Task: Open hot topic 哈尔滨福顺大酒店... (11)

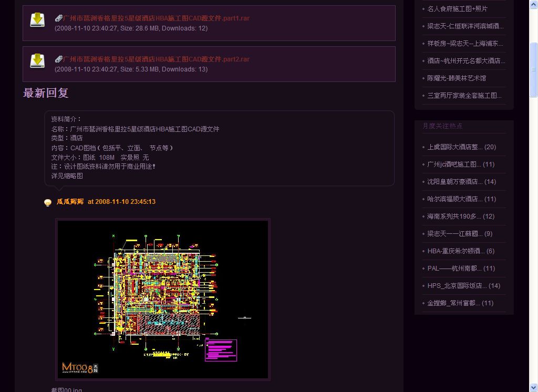Action: [461, 199]
